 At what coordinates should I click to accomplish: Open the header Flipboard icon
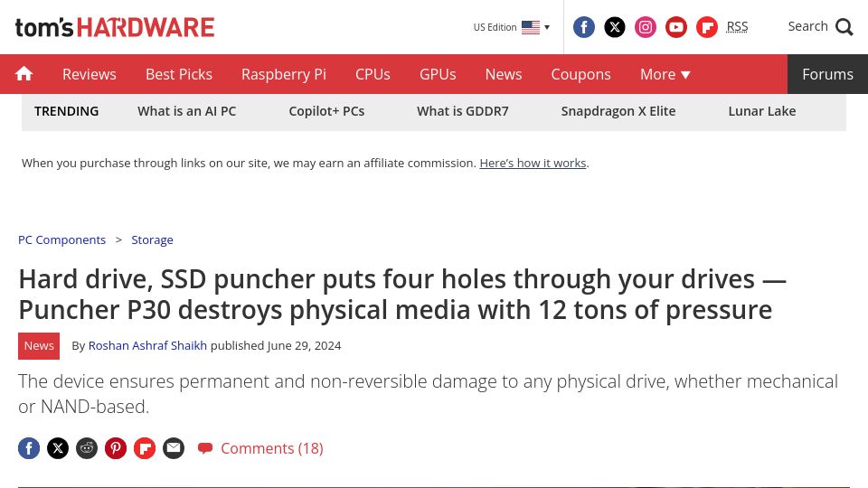(x=707, y=27)
